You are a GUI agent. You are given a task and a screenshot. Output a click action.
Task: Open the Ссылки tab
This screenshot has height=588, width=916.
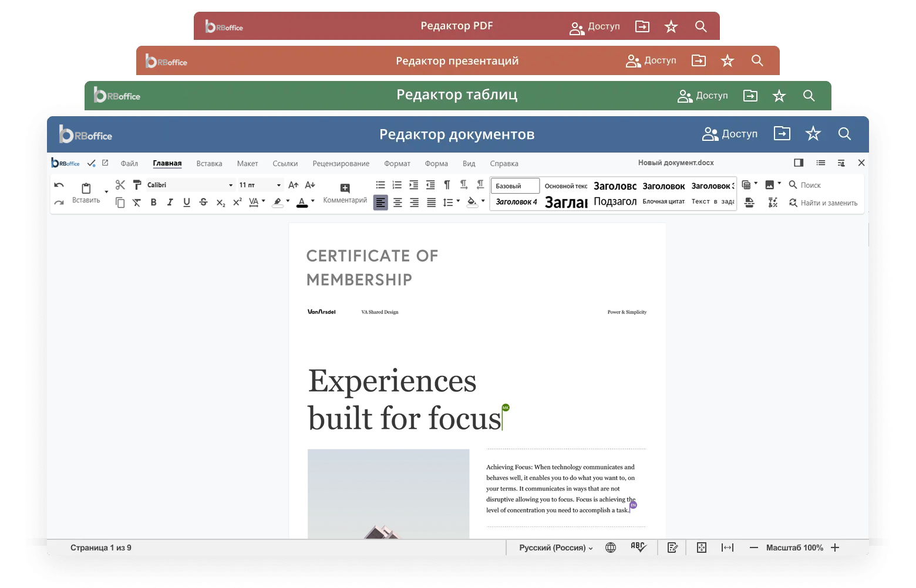tap(285, 164)
